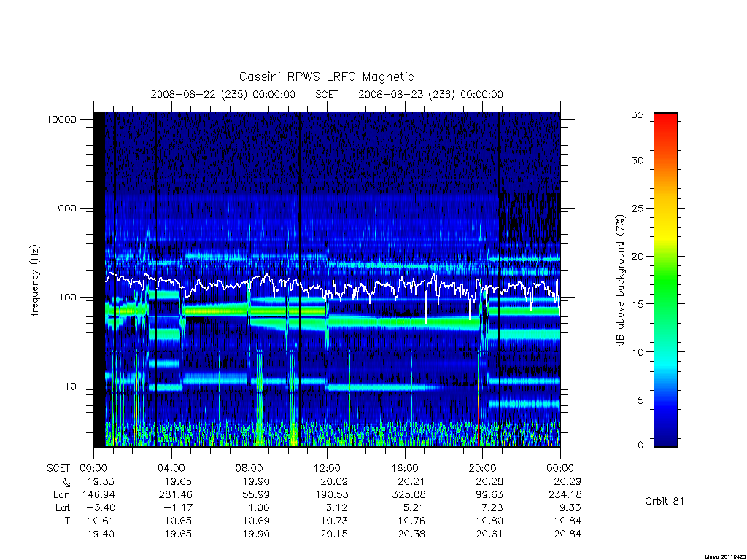Click the Lat value 1.00
Viewport: 747px width, 560px height.
[x=260, y=508]
